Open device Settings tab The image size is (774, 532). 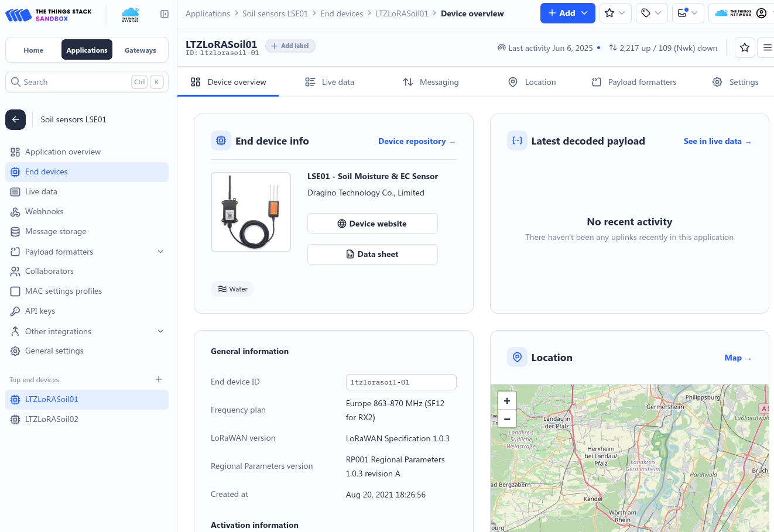click(735, 83)
